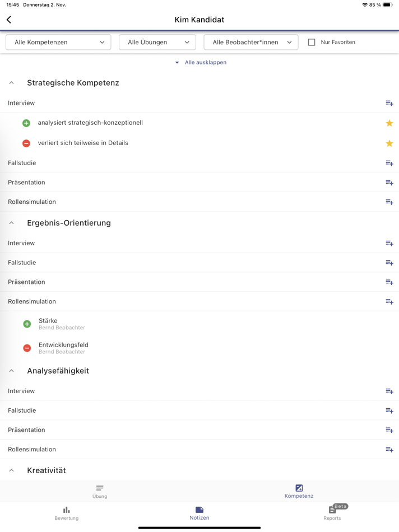Go back using the back arrow

point(8,19)
